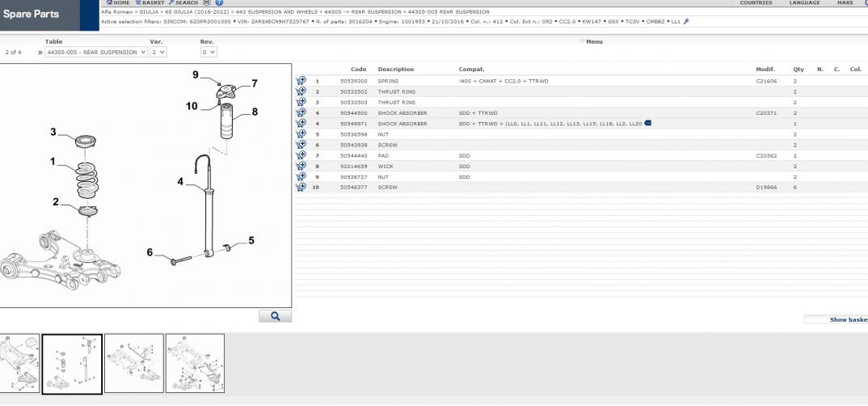Edit active selection filters wrench icon
This screenshot has height=406, width=868.
[686, 22]
